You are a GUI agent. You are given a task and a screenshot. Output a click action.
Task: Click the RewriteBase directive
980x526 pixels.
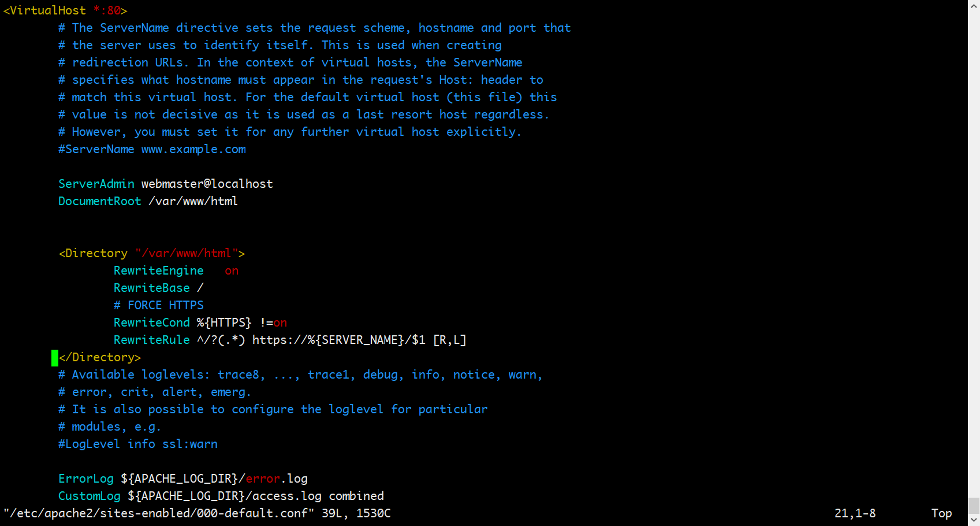[151, 288]
